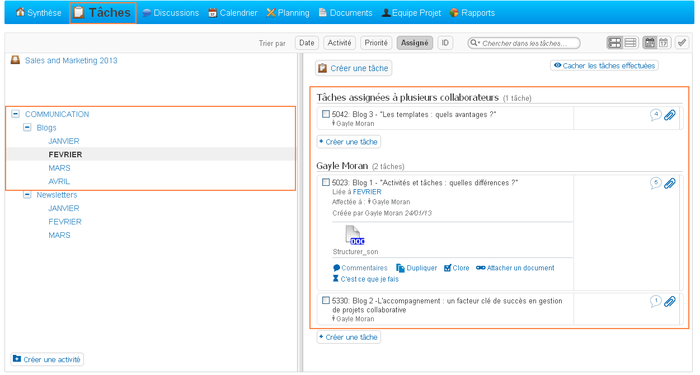Collapse the COMMUNICATION tree node

point(16,114)
